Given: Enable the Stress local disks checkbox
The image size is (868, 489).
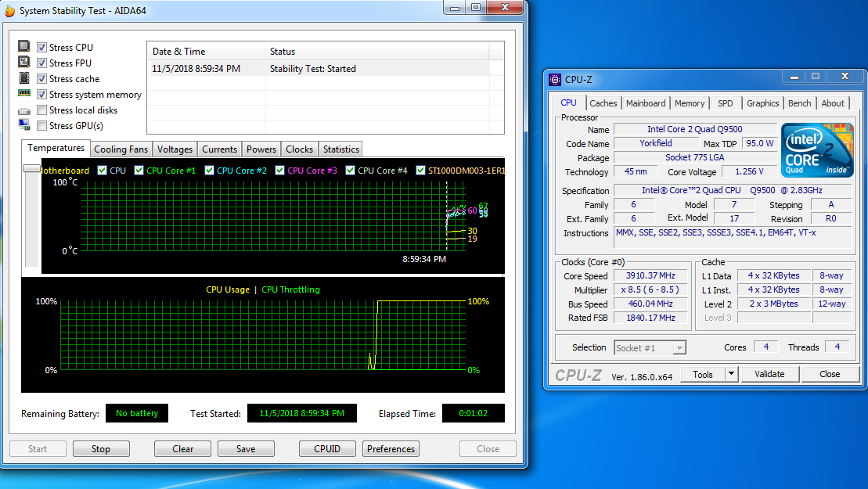Looking at the screenshot, I should pos(41,110).
